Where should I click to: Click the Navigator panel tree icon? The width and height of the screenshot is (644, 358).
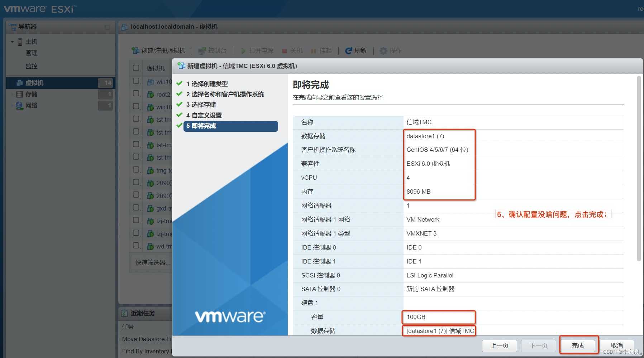[x=12, y=27]
